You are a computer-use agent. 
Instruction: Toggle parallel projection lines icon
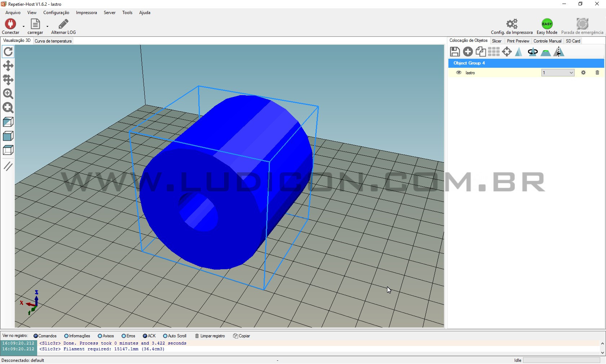click(8, 166)
